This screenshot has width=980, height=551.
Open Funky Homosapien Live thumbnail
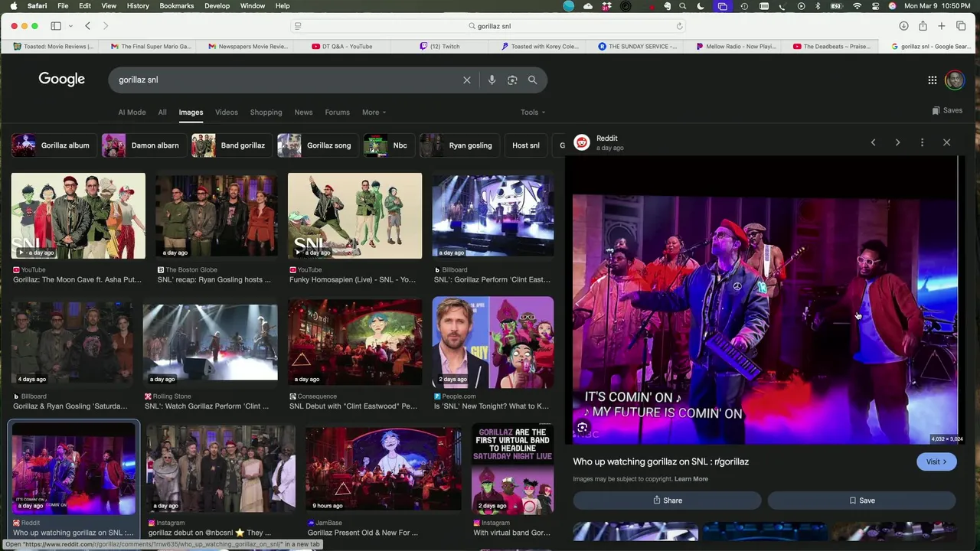tap(354, 216)
